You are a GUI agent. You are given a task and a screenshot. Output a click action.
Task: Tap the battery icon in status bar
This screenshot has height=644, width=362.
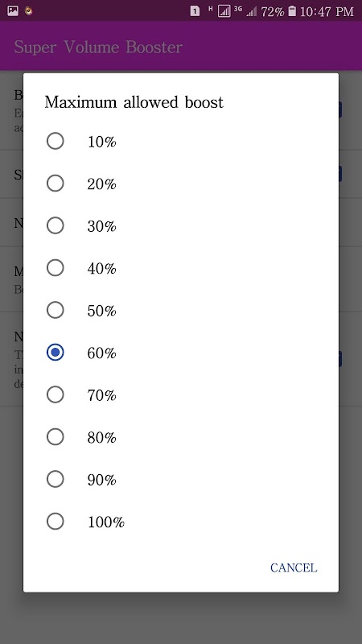tap(292, 10)
